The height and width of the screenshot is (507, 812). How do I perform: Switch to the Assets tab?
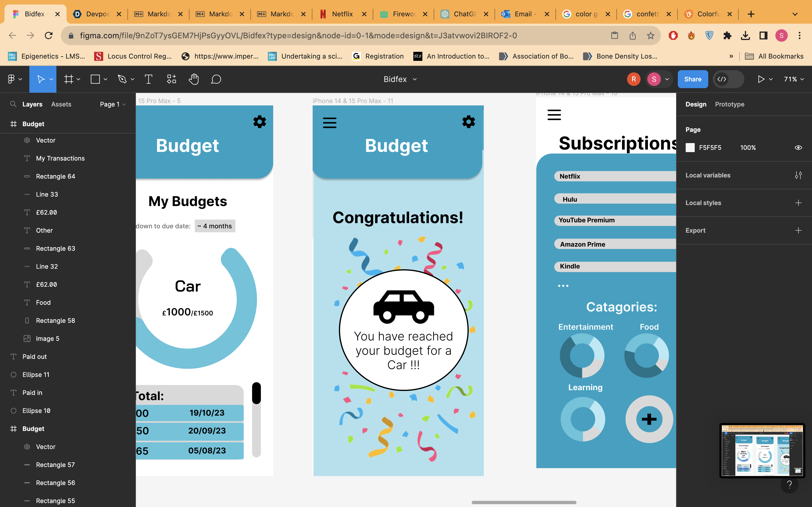pos(61,104)
